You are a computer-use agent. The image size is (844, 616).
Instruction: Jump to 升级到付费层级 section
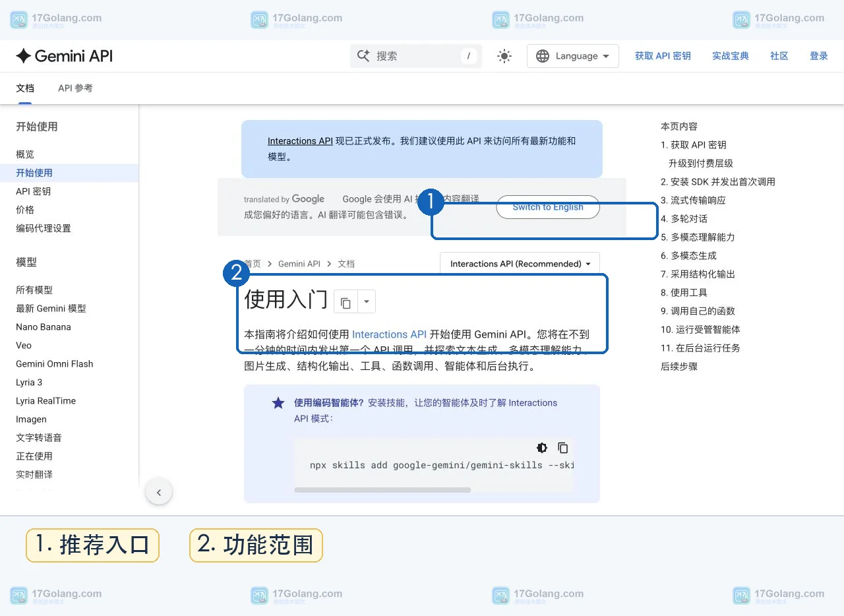pyautogui.click(x=701, y=164)
